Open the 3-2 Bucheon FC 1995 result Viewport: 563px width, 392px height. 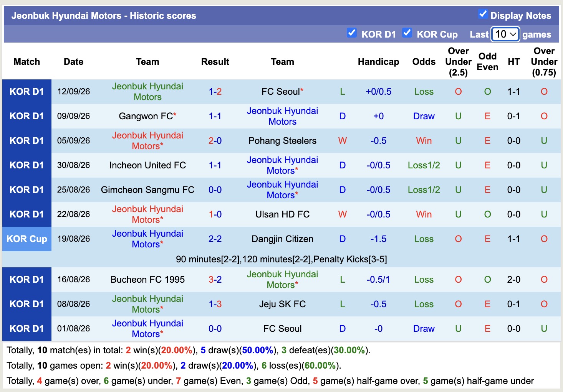pyautogui.click(x=215, y=280)
